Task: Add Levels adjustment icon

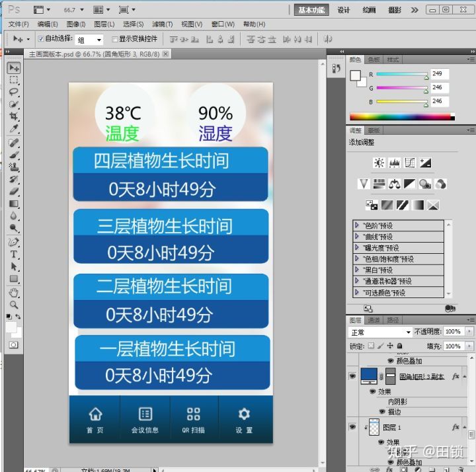Action: click(x=394, y=163)
